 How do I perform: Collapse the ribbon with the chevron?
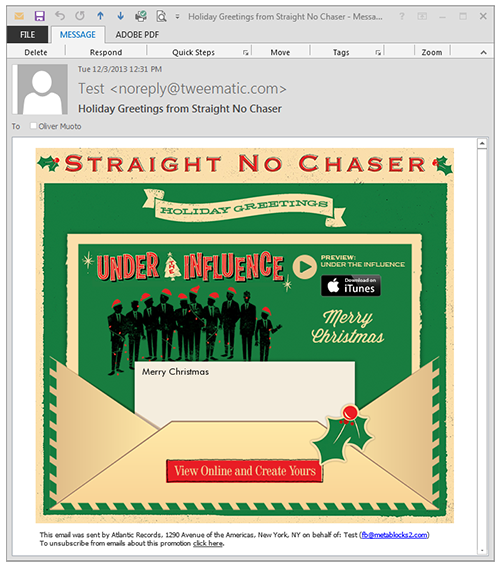click(x=483, y=53)
